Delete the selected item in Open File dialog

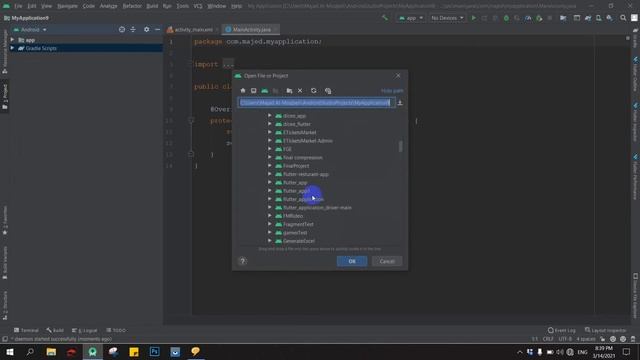[300, 91]
